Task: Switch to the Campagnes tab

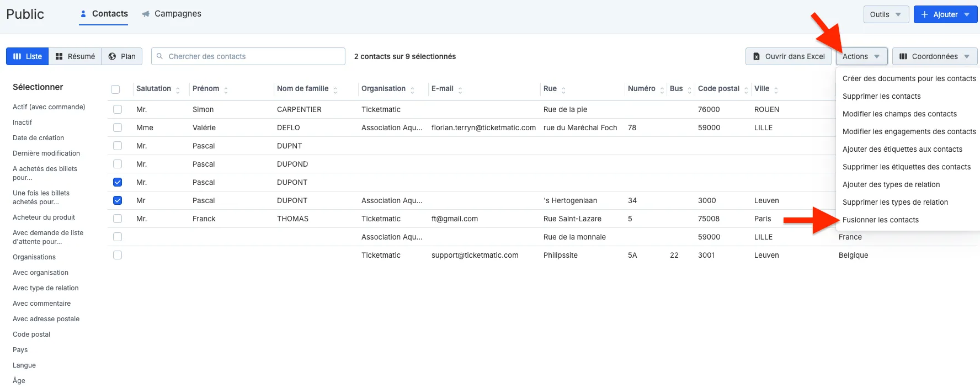Action: pyautogui.click(x=172, y=14)
